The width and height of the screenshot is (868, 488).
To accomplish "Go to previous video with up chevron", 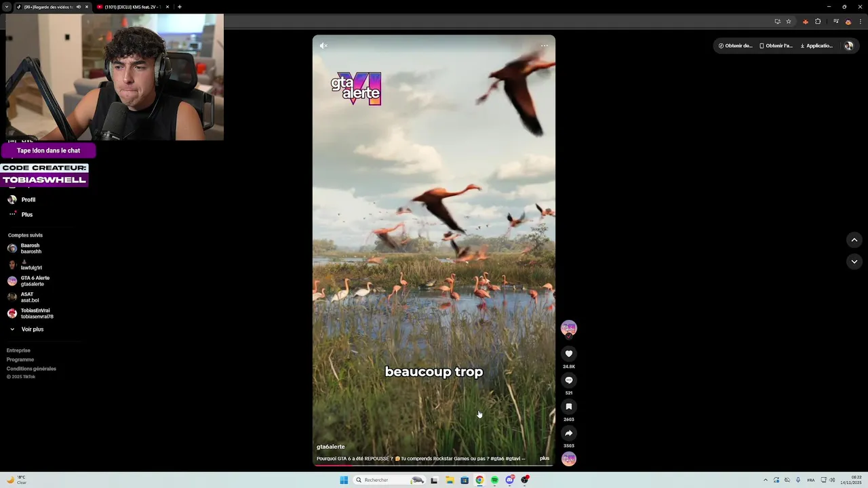I will [854, 240].
